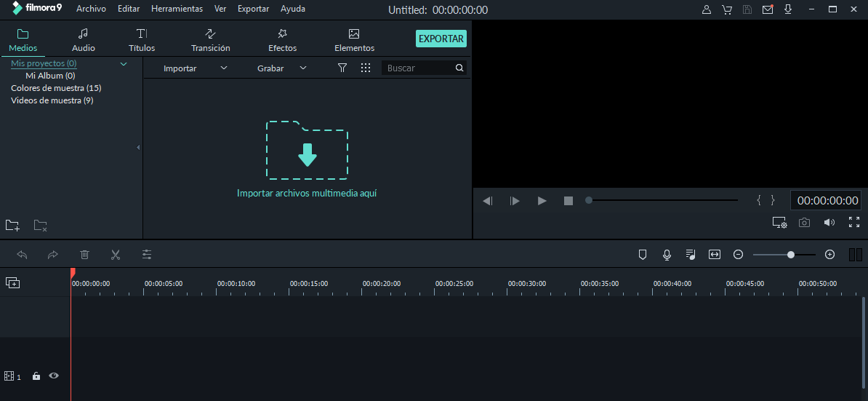Step forward one frame
Screen dimensions: 868x401
515,201
